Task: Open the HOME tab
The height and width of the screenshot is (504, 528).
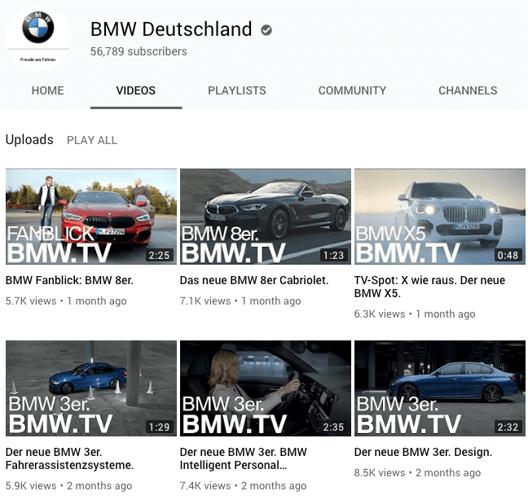Action: click(47, 91)
